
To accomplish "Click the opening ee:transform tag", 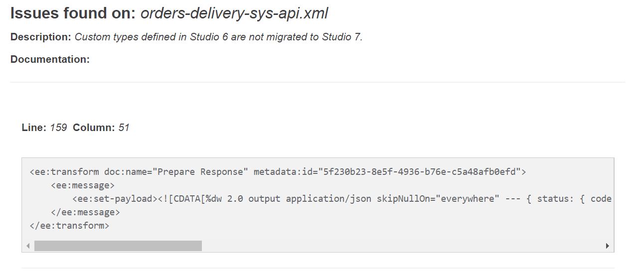I will [x=64, y=172].
